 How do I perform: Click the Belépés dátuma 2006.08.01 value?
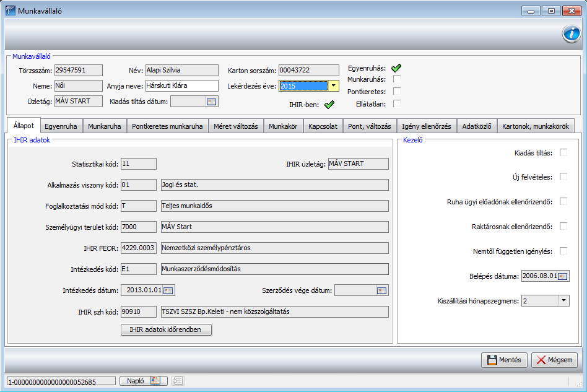[x=539, y=276]
